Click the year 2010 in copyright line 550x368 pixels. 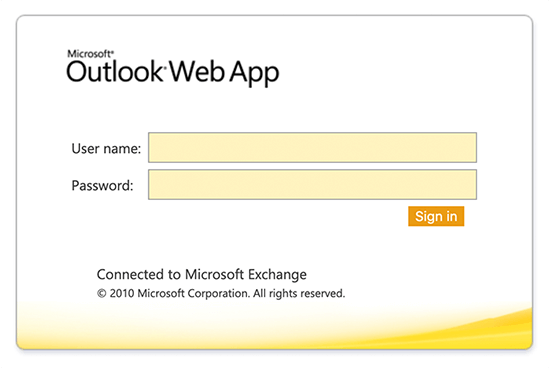122,293
